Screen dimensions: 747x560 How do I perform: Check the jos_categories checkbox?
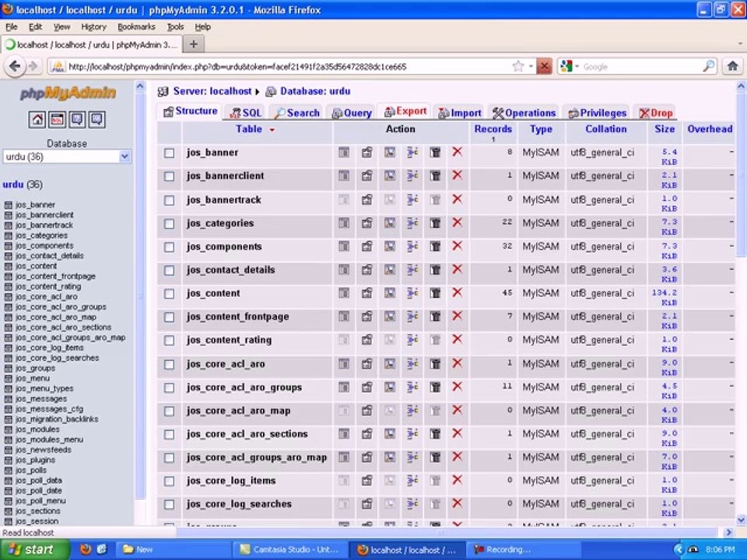tap(169, 223)
